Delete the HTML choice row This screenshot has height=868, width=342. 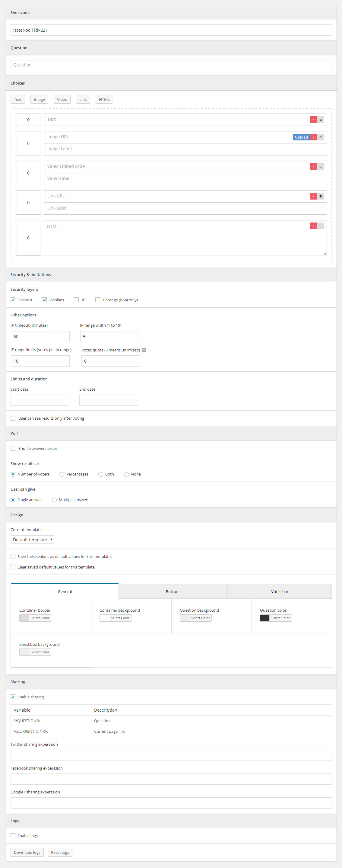313,226
